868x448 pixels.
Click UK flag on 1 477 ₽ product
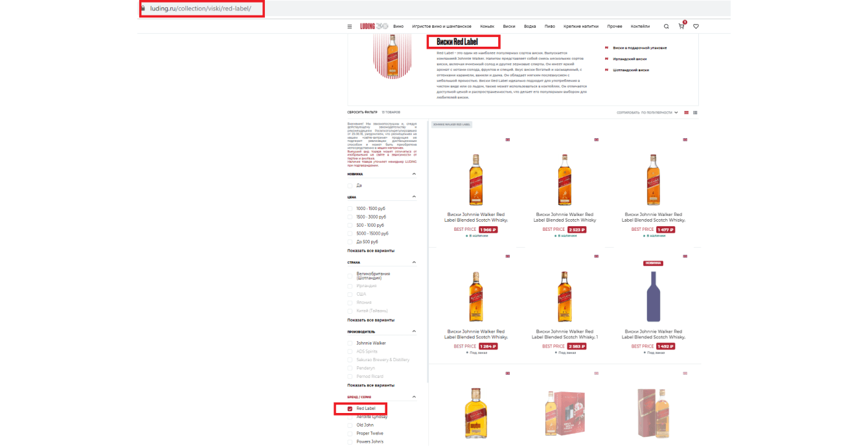coord(685,139)
